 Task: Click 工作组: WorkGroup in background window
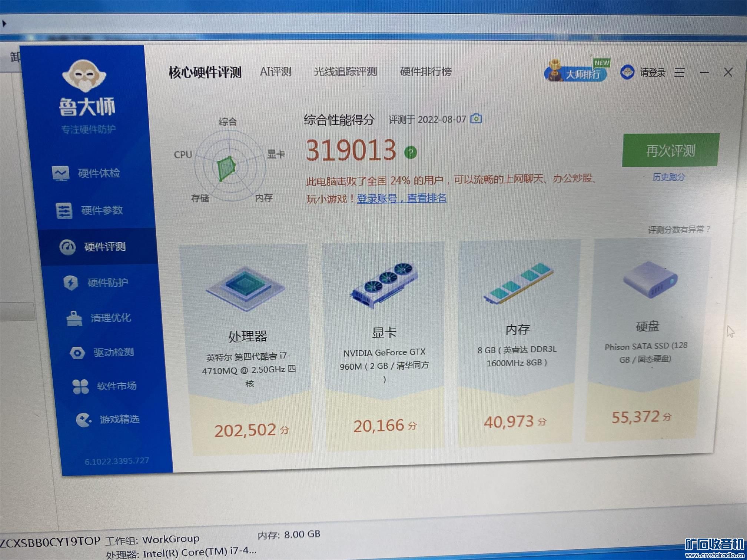click(152, 540)
